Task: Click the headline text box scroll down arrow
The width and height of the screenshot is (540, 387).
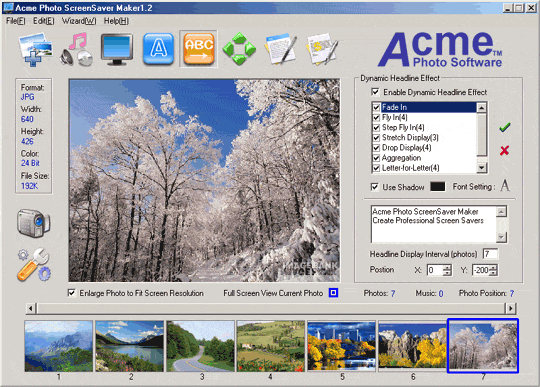Action: tap(501, 237)
